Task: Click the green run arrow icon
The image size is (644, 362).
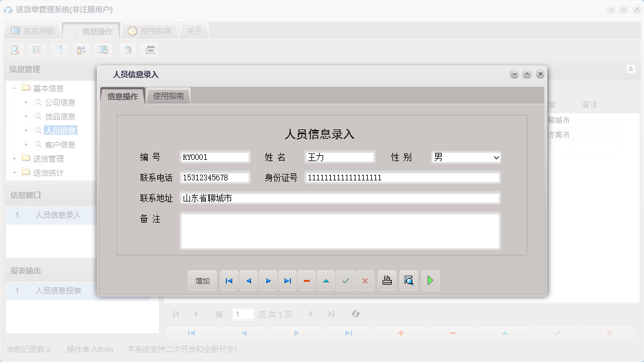Action: click(430, 280)
